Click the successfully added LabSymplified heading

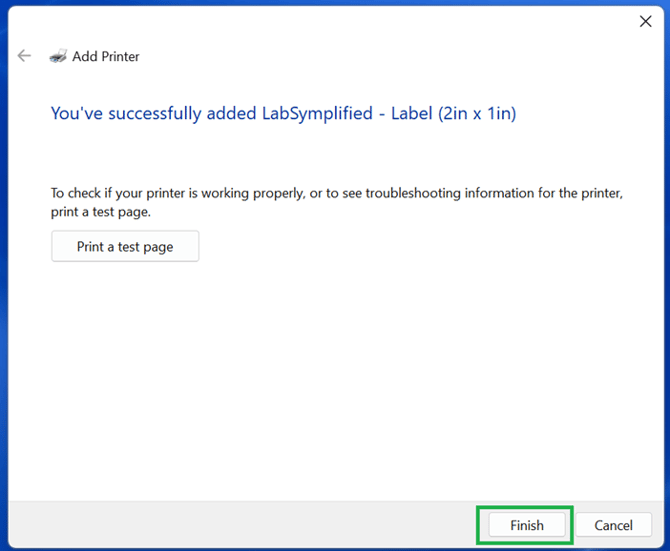283,113
